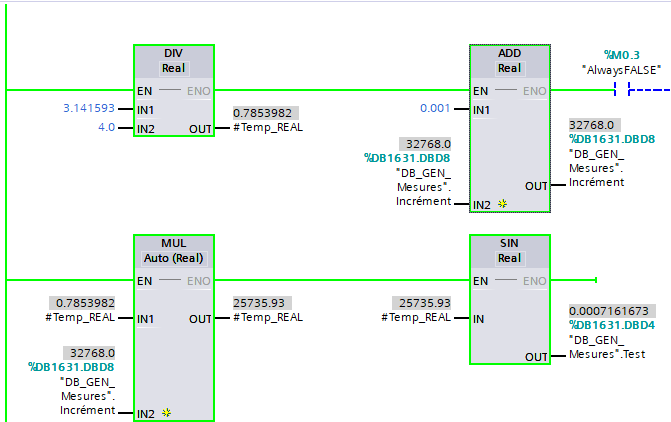This screenshot has width=671, height=422.
Task: Open the Real data type selector on DIV
Action: (173, 68)
